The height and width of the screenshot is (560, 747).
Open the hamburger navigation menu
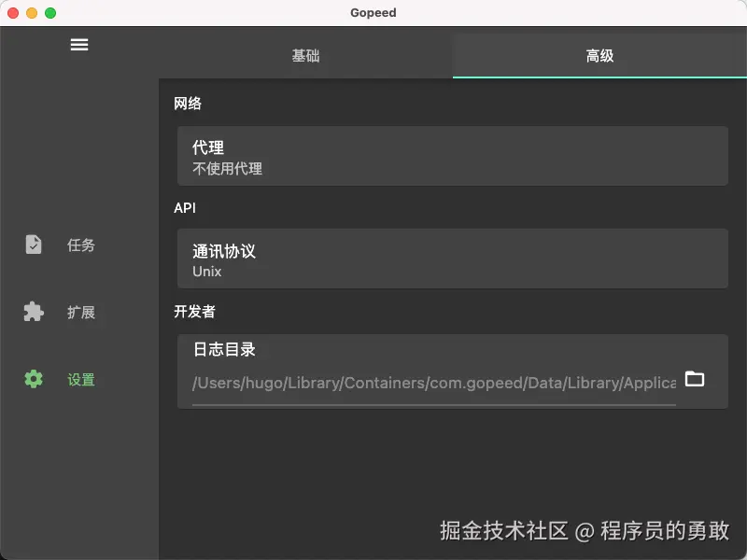coord(79,44)
